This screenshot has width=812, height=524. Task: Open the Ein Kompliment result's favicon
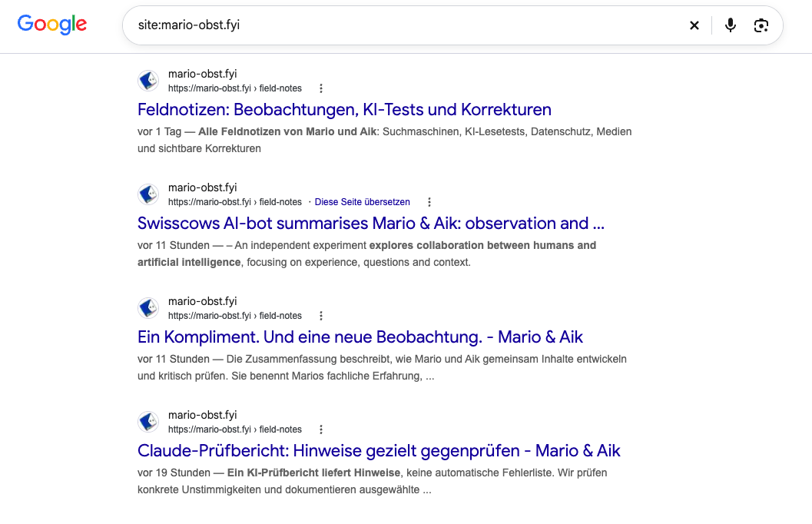[148, 308]
